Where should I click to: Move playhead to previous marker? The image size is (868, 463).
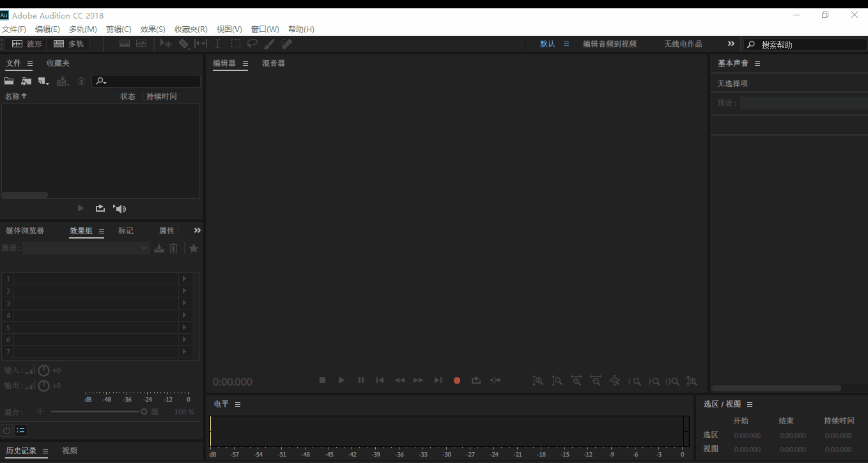pos(380,381)
